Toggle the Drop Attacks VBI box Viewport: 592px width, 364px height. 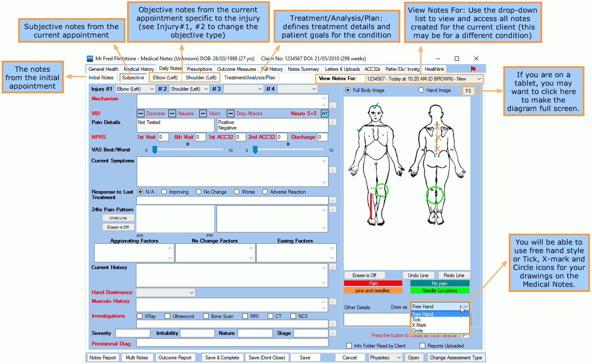click(x=231, y=113)
